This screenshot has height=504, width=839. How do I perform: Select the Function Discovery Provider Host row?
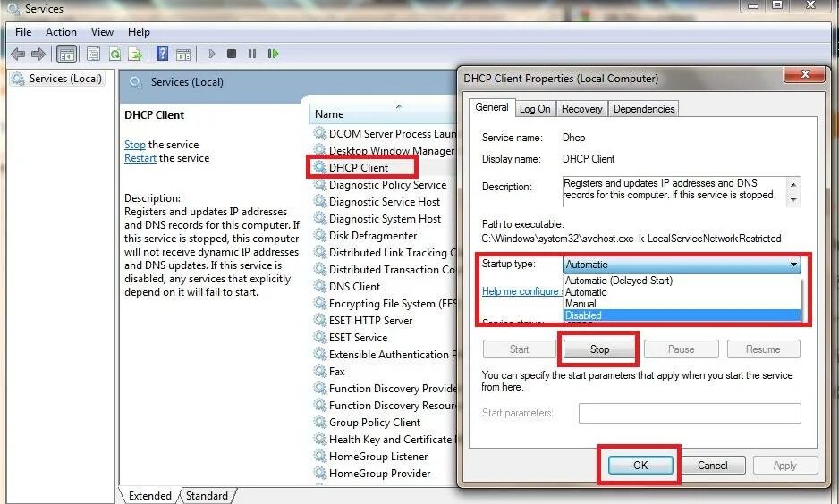coord(385,389)
